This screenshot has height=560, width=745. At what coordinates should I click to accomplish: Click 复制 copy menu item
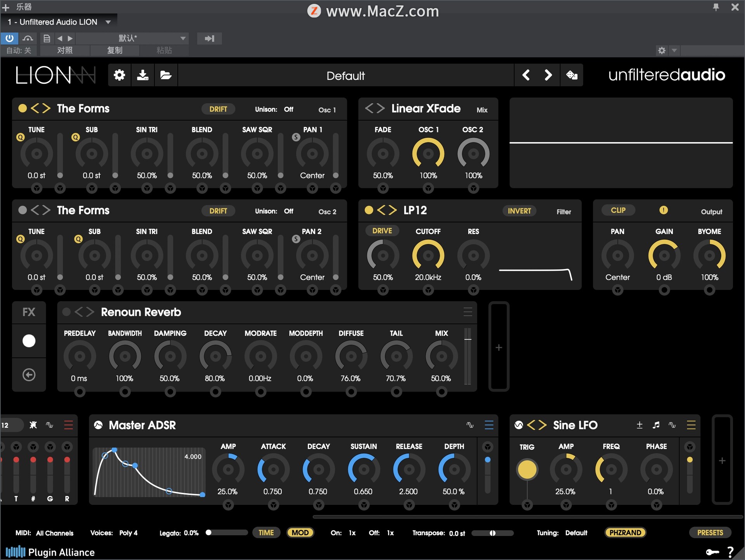(x=114, y=50)
